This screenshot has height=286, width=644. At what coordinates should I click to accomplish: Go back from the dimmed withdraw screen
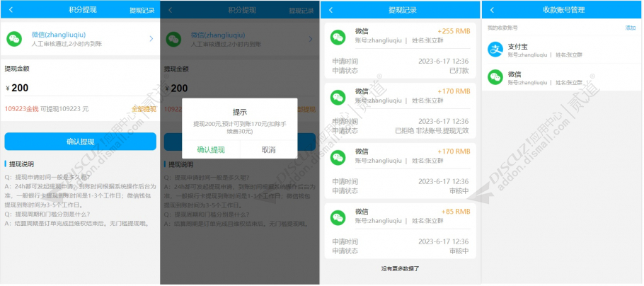point(171,11)
